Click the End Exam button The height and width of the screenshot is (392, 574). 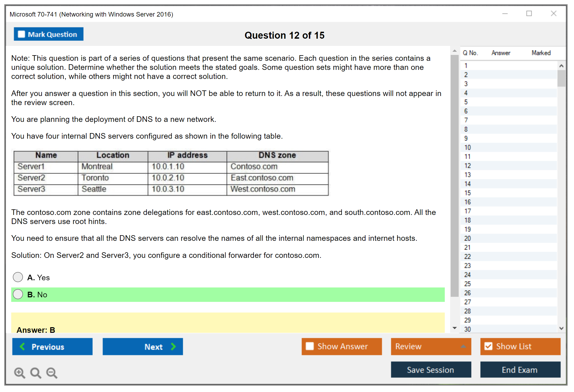click(520, 370)
